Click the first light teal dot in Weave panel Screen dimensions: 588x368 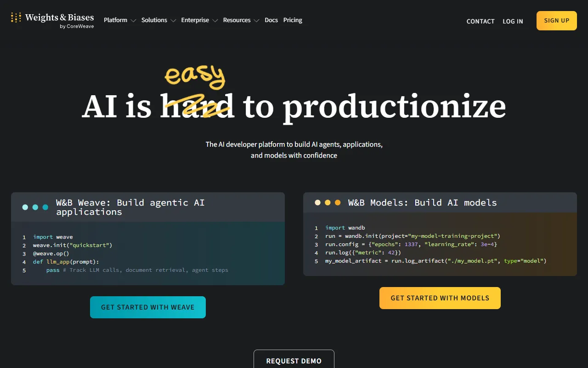coord(25,207)
